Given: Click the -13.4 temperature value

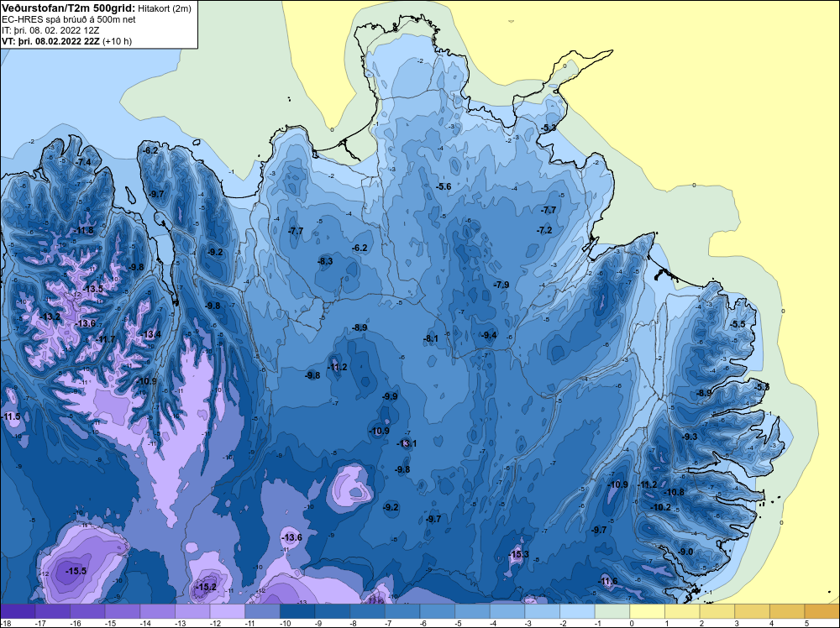Looking at the screenshot, I should click(151, 335).
